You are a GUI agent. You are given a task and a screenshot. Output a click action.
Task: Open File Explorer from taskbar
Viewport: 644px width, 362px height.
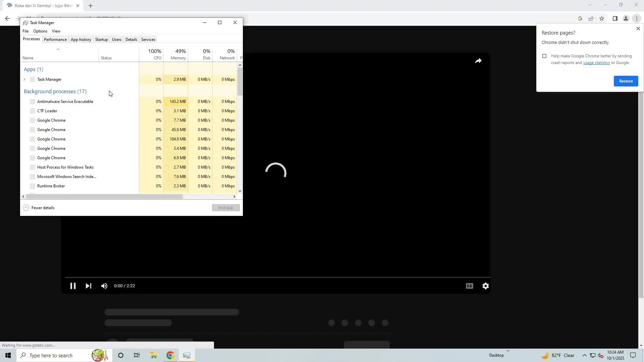tap(154, 355)
